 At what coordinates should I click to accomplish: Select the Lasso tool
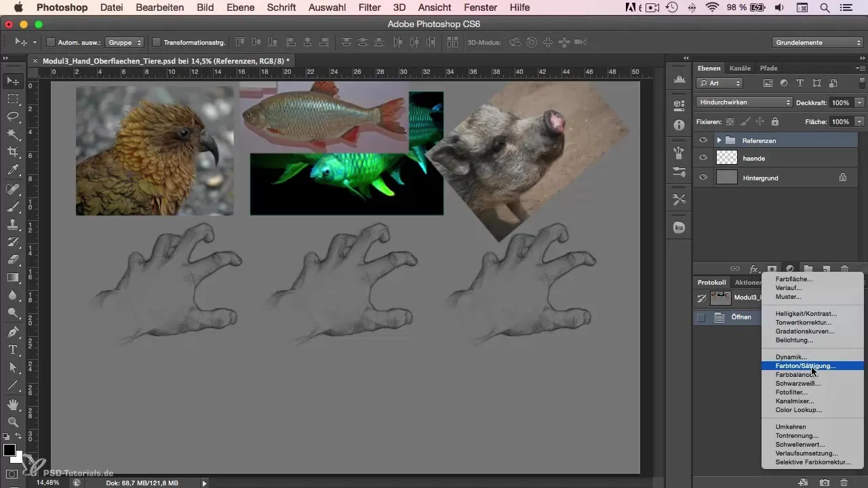click(x=13, y=117)
